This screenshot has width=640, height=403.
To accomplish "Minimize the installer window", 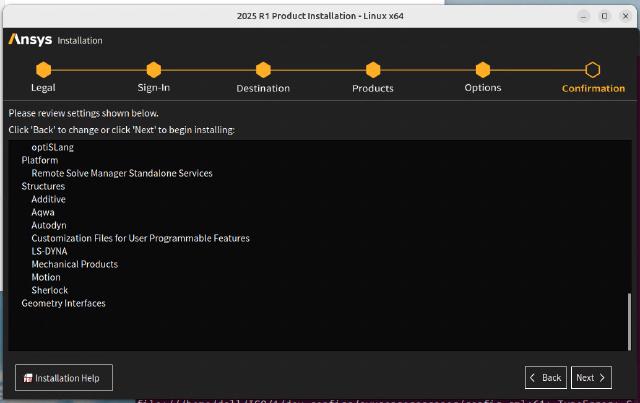I will (583, 16).
